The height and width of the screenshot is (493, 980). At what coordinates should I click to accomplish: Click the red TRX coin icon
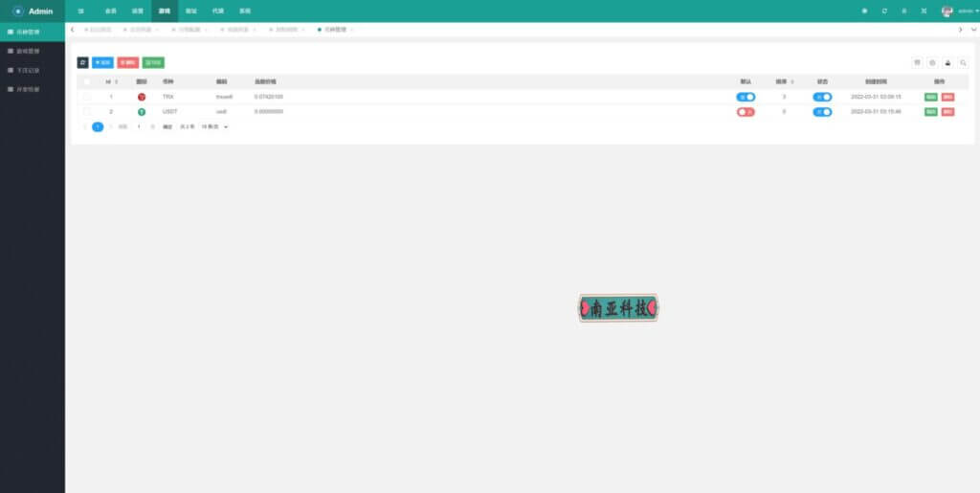[142, 97]
